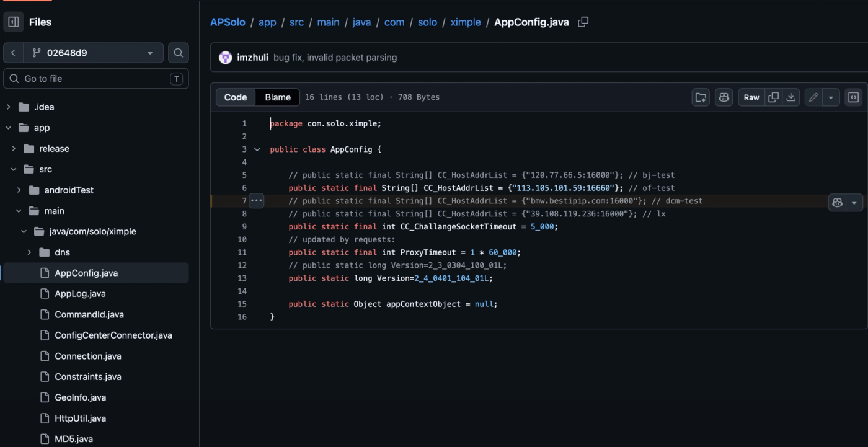Expand the dns folder chevron
The height and width of the screenshot is (447, 868).
point(29,252)
